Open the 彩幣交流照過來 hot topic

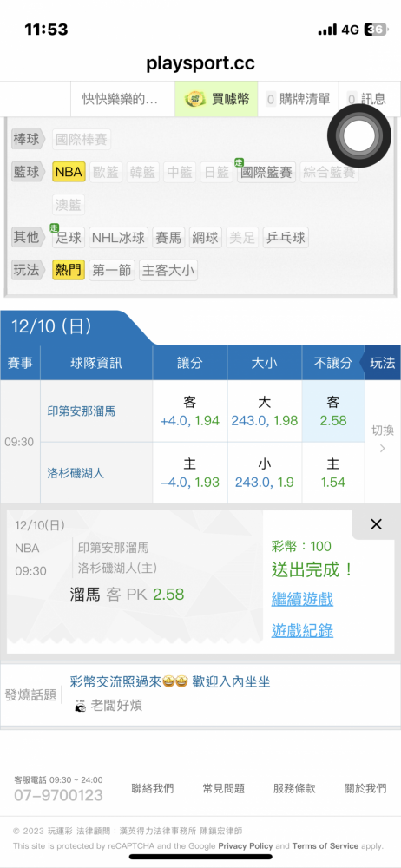(171, 681)
